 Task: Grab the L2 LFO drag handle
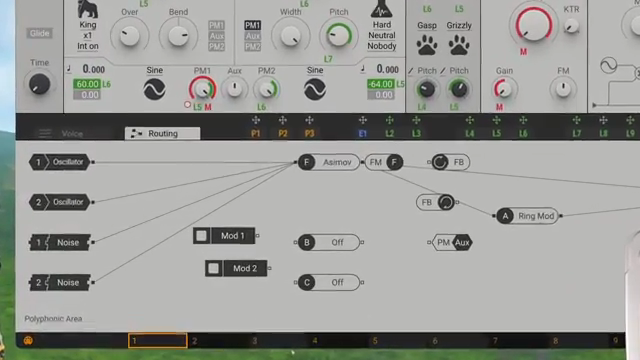[389, 120]
